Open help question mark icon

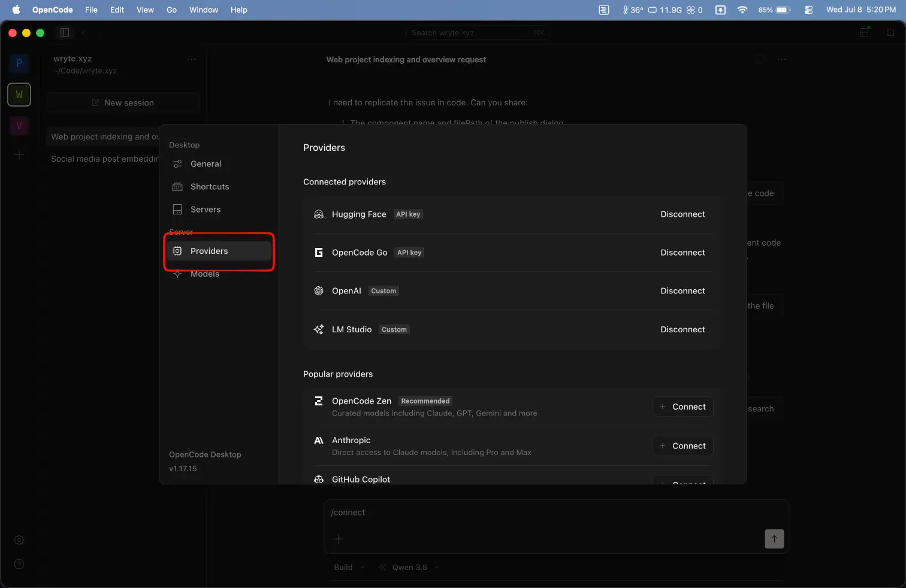(x=19, y=564)
